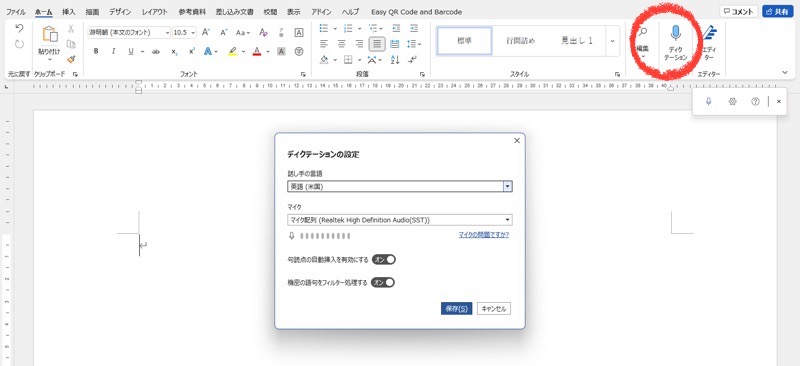Image resolution: width=800 pixels, height=366 pixels.
Task: Click the Redo icon
Action: point(19,44)
